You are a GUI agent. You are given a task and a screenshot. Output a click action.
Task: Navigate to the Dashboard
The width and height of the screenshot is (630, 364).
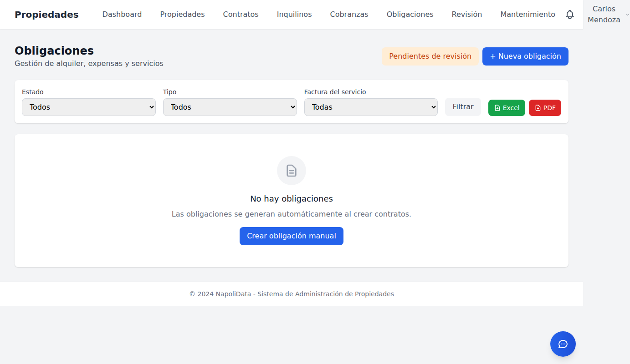pos(122,14)
